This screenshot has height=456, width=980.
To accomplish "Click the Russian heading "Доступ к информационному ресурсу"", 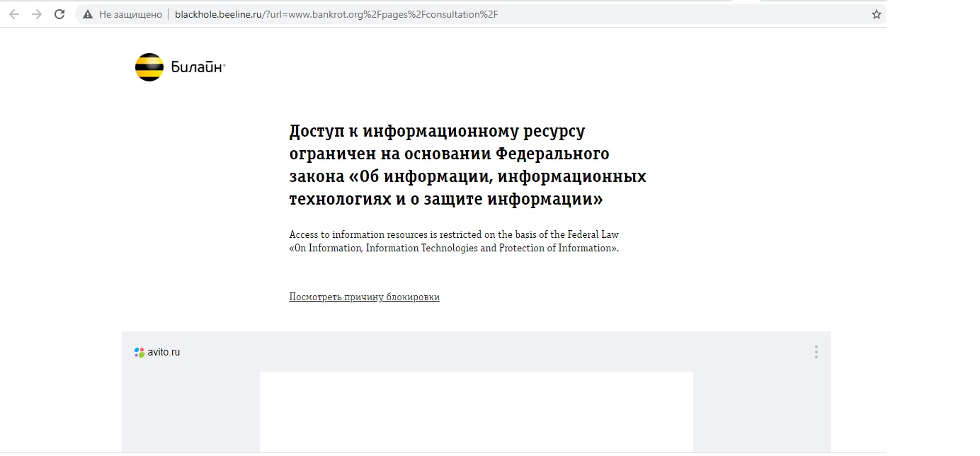I will (437, 132).
